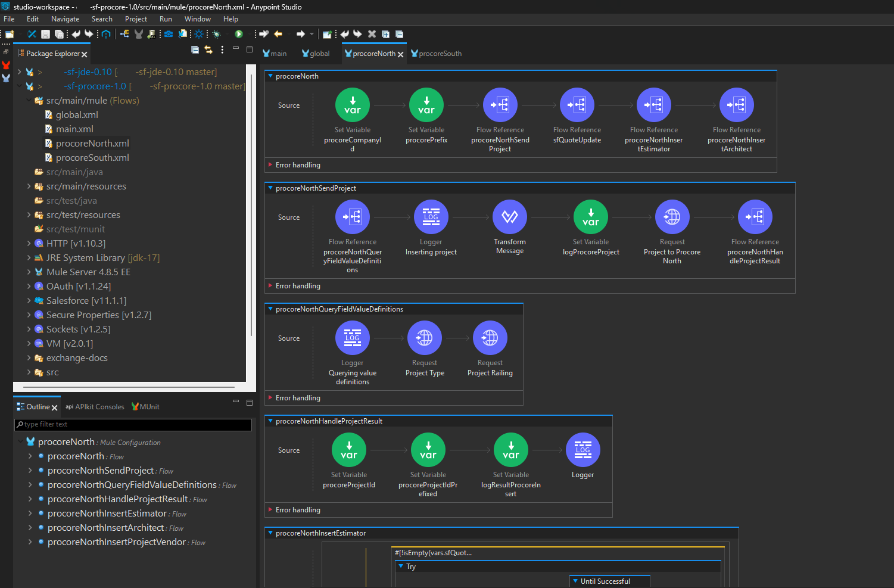
Task: Click the Outline filter text field
Action: (133, 424)
